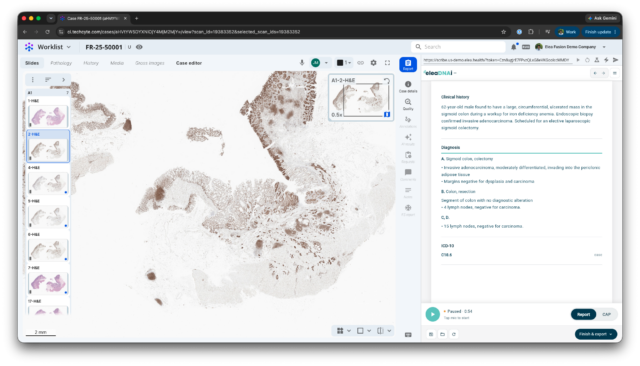Open the Quality sidebar tool

pos(408,104)
